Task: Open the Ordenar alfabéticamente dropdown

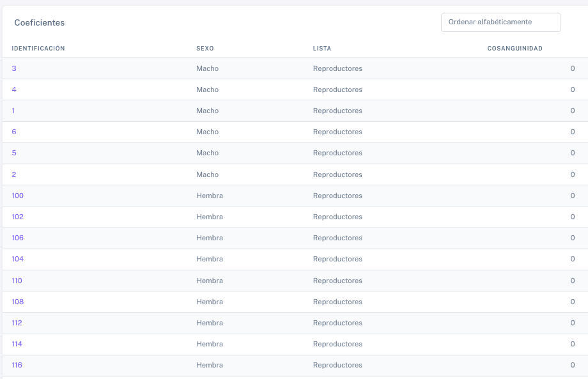Action: [x=500, y=22]
